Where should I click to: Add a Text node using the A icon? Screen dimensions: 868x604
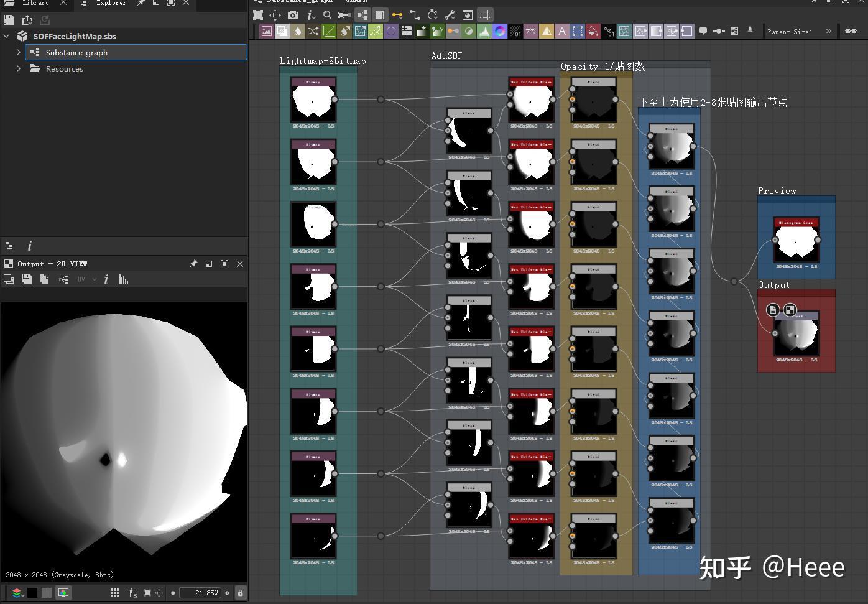(561, 31)
